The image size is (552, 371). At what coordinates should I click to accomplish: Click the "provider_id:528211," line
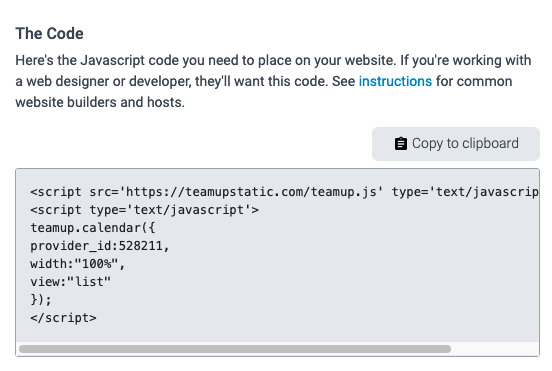click(100, 246)
